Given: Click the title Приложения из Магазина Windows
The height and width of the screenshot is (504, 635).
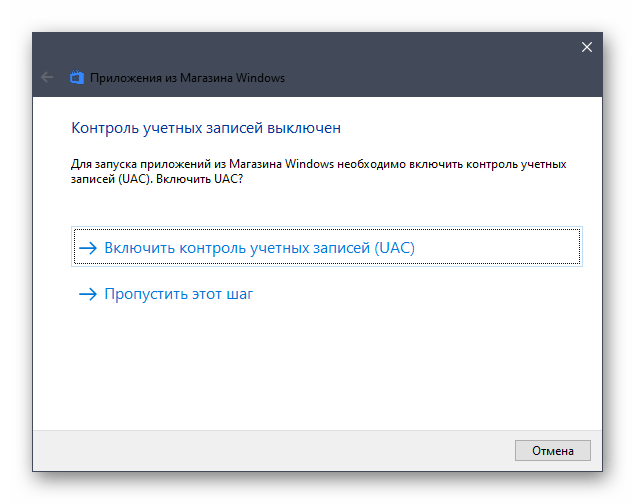Looking at the screenshot, I should pos(187,77).
